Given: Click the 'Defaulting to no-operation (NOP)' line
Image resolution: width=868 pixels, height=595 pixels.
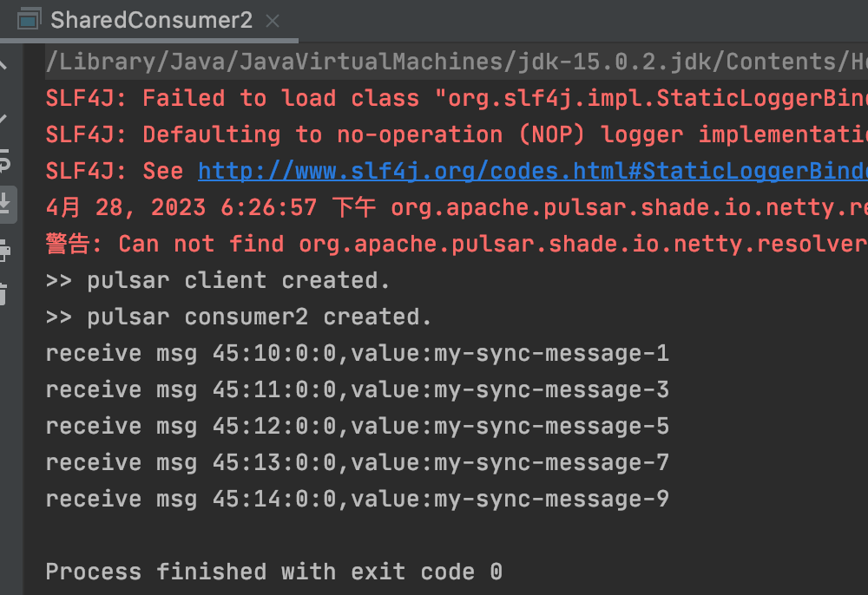Looking at the screenshot, I should click(457, 135).
